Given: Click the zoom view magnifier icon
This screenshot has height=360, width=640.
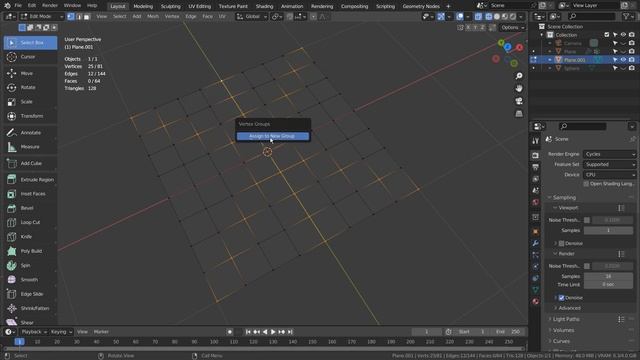Looking at the screenshot, I should pos(519,76).
